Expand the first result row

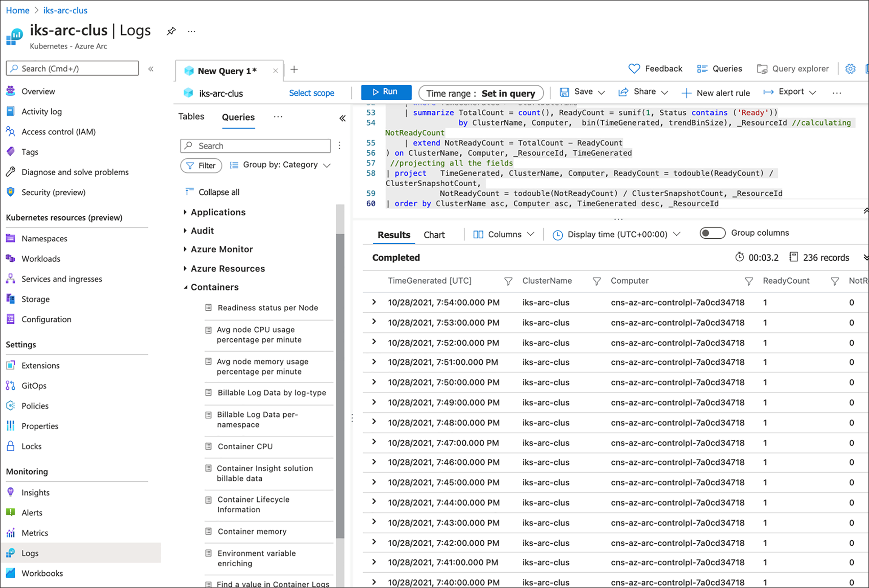pyautogui.click(x=374, y=302)
